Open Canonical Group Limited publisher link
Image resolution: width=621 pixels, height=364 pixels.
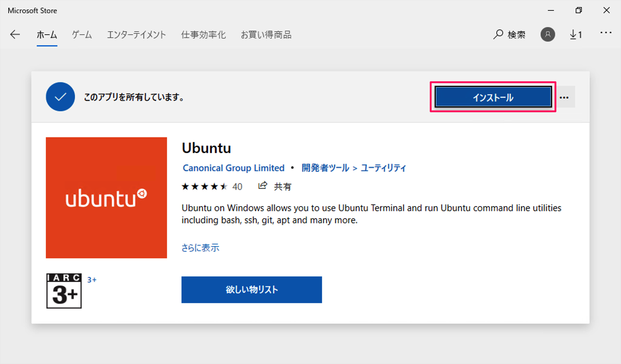(234, 168)
